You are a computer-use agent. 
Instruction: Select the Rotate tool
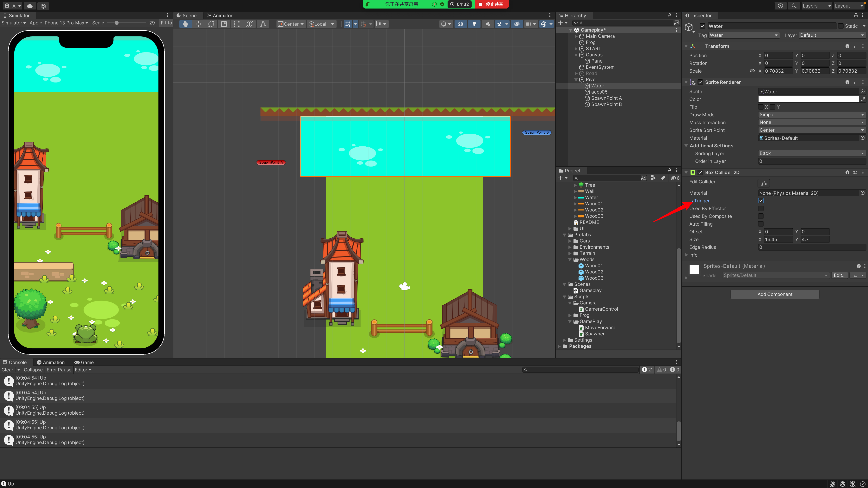coord(211,24)
